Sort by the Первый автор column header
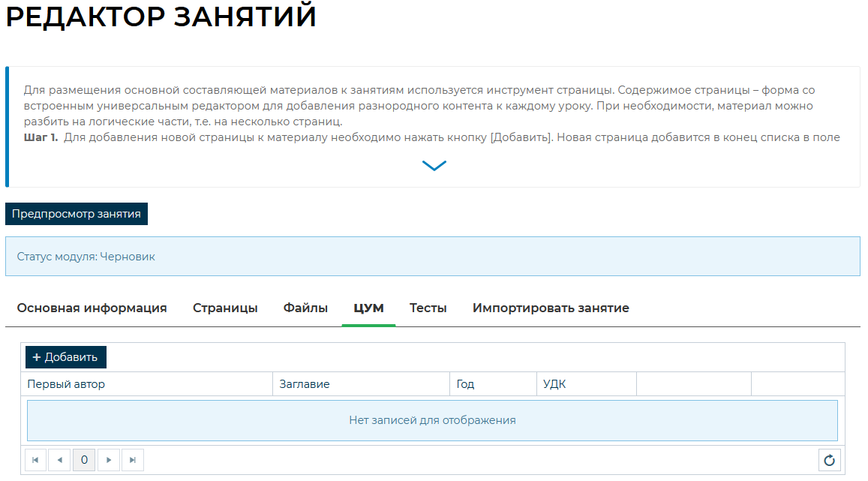This screenshot has width=868, height=481. 66,384
